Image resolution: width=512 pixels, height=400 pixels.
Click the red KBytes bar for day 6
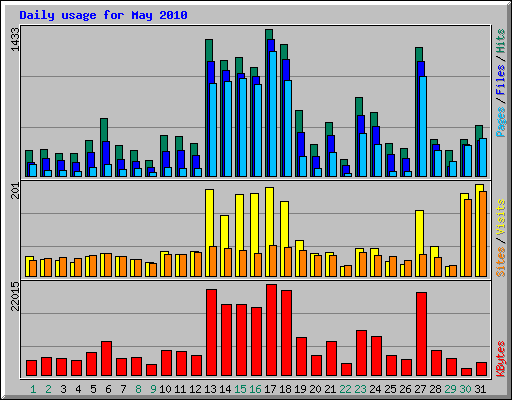point(106,359)
